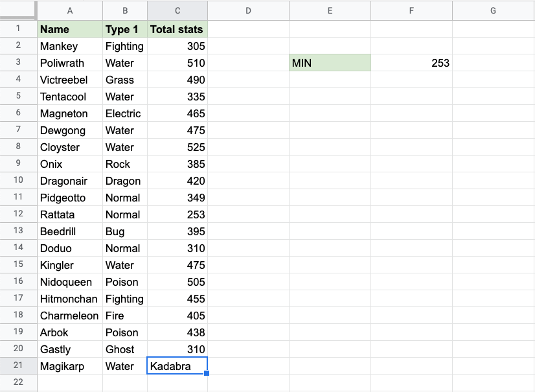
Task: Click the fill handle on cell C21
Action: [207, 374]
